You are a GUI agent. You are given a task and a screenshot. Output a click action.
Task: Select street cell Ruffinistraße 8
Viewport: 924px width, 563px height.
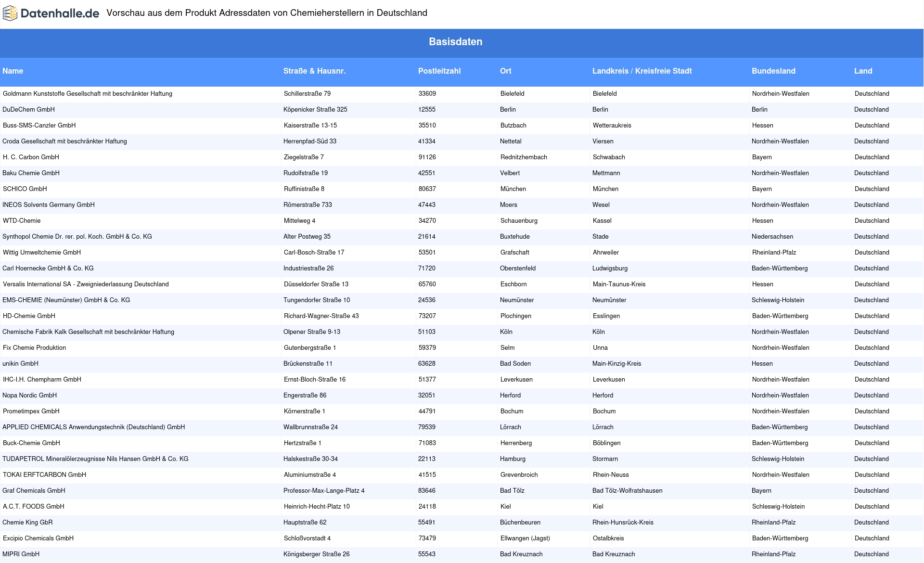[304, 189]
